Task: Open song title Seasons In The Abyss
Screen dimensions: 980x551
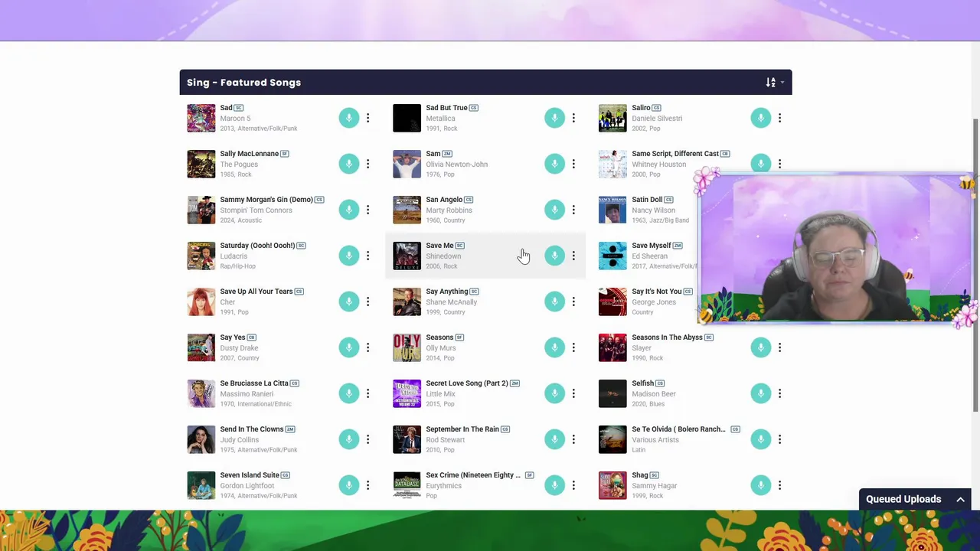Action: click(x=667, y=337)
